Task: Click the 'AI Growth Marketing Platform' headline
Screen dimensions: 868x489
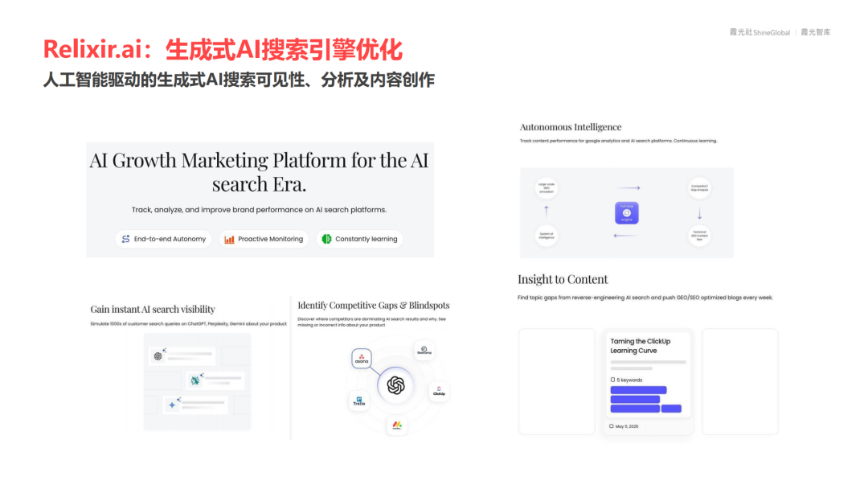Action: pyautogui.click(x=259, y=171)
